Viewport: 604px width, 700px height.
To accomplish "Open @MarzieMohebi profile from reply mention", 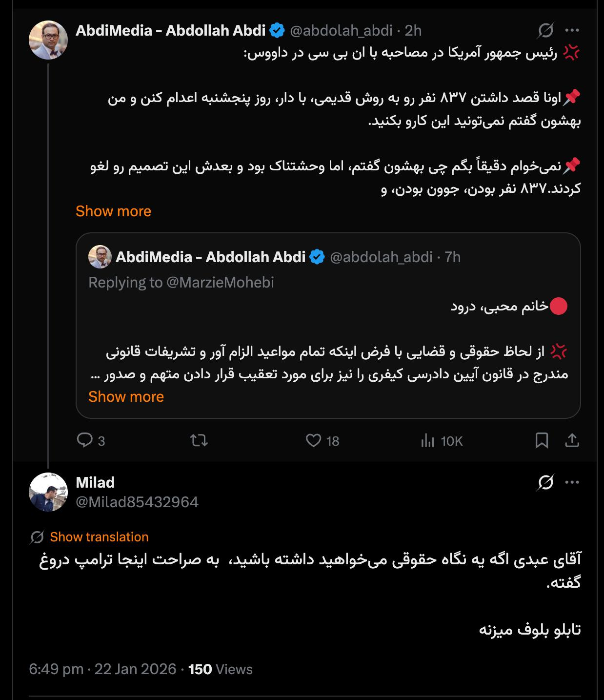I will pyautogui.click(x=220, y=283).
